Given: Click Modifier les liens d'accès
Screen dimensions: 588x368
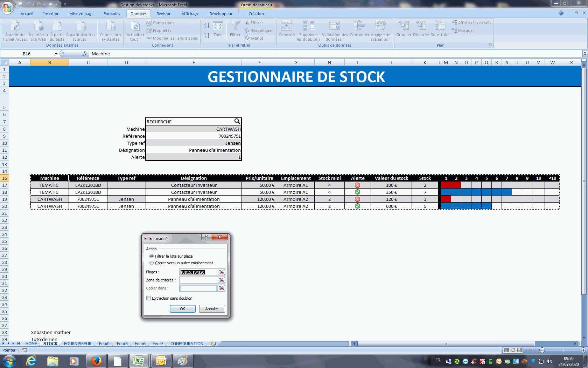Looking at the screenshot, I should [172, 38].
